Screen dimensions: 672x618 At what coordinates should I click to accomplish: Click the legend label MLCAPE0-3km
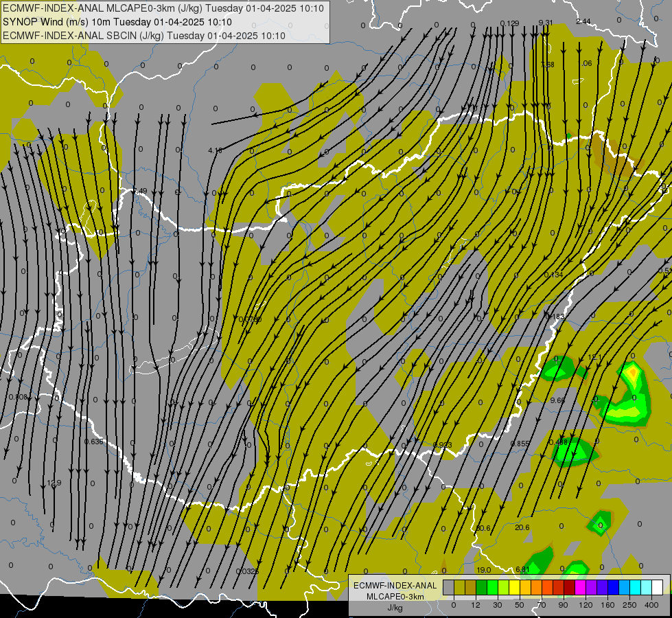[x=395, y=597]
